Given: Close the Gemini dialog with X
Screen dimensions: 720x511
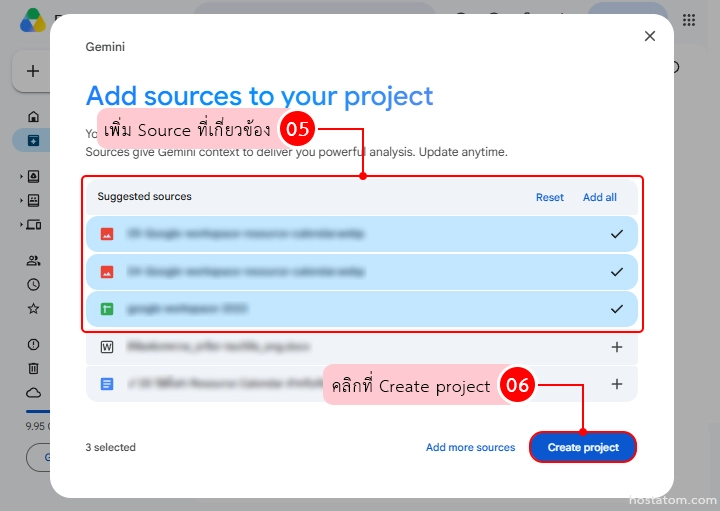Looking at the screenshot, I should (649, 36).
